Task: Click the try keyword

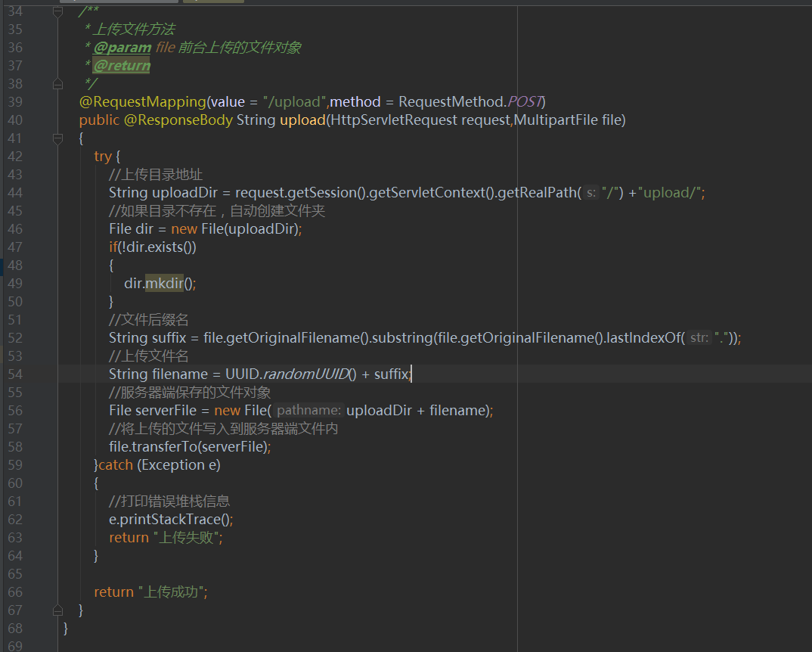Action: (103, 157)
